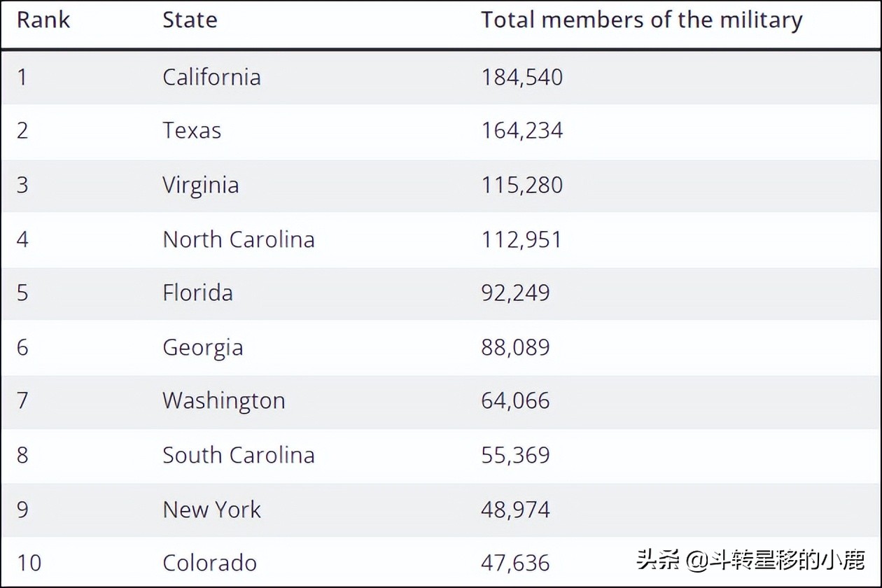Click the value 115,280
This screenshot has height=588, width=882.
521,185
